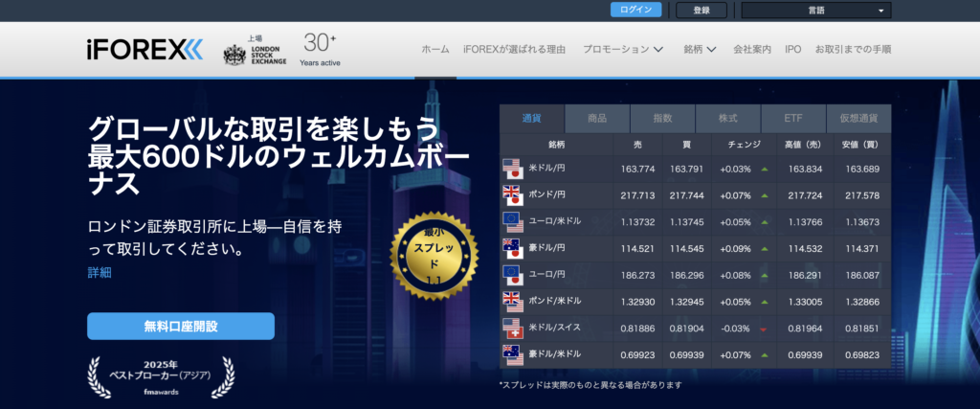Click the +0.09% change in 豪ドル/円 row
The width and height of the screenshot is (980, 409).
point(736,249)
